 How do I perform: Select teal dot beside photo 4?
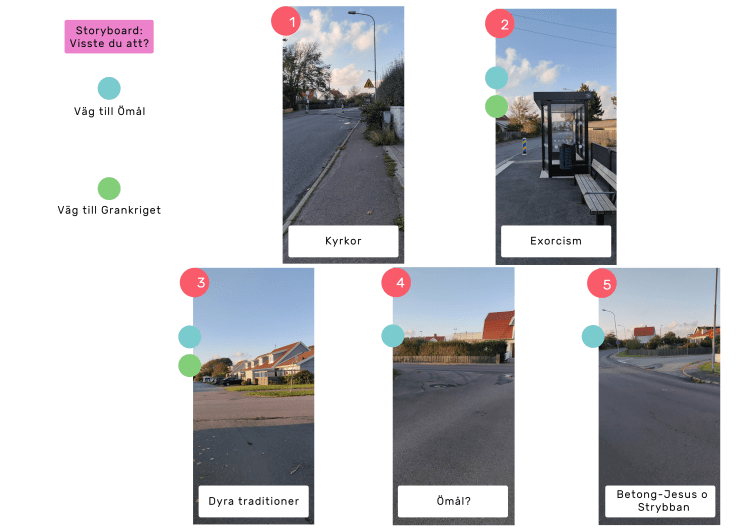pyautogui.click(x=393, y=336)
